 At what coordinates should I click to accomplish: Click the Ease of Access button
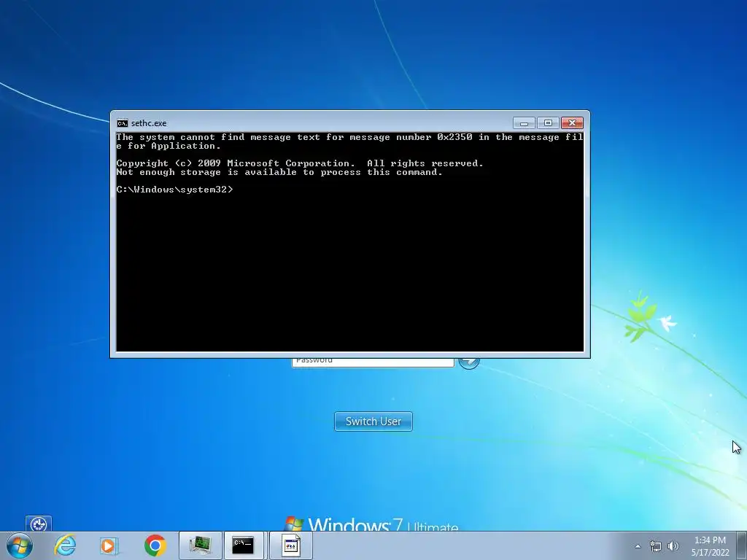[x=39, y=524]
